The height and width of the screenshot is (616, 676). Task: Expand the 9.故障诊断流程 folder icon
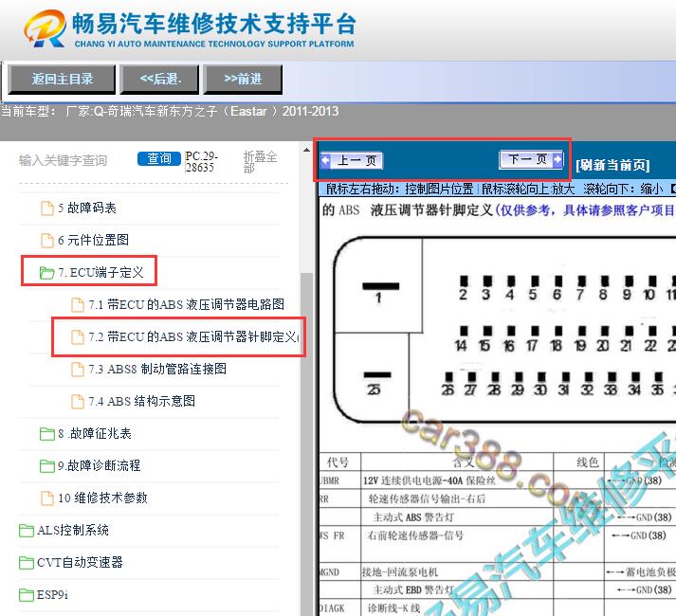coord(46,466)
